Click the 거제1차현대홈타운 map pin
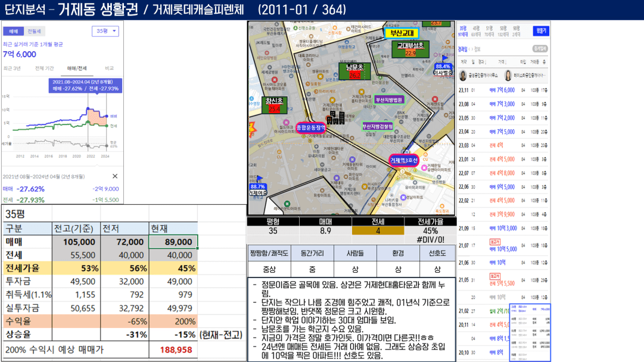The width and height of the screenshot is (644, 362). pyautogui.click(x=362, y=92)
